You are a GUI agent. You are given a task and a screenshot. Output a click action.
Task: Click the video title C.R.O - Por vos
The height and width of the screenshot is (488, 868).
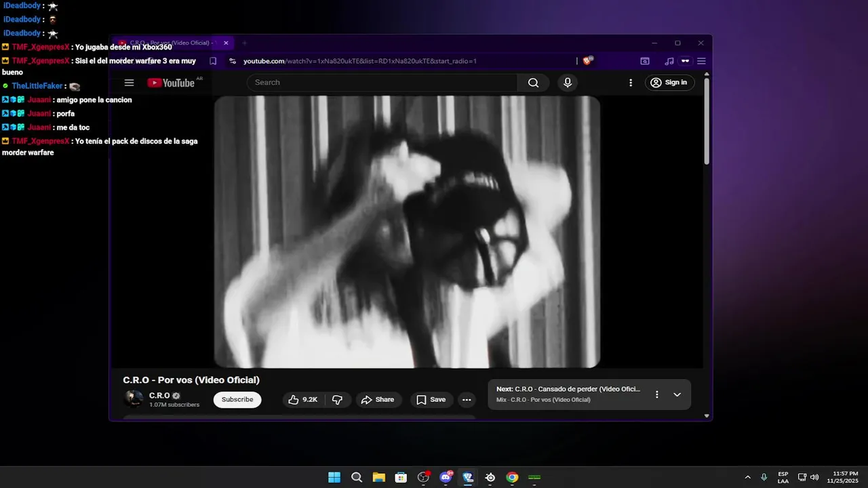(x=191, y=380)
